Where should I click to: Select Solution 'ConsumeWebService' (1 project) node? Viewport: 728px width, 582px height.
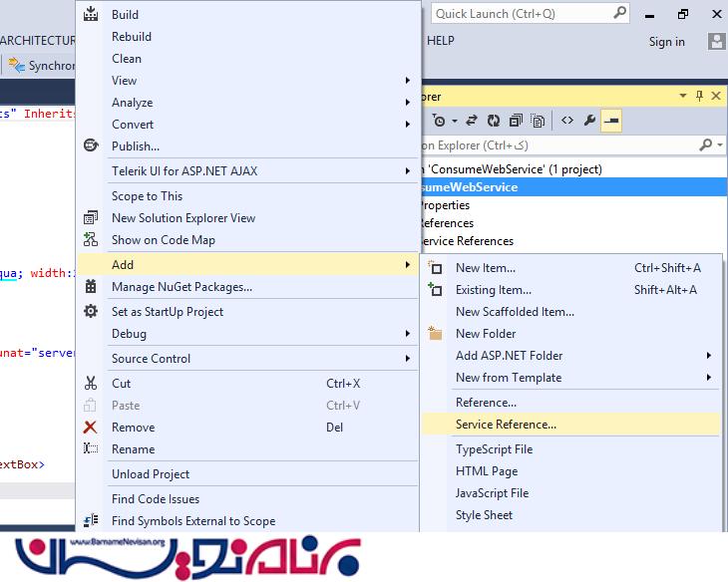[x=511, y=169]
